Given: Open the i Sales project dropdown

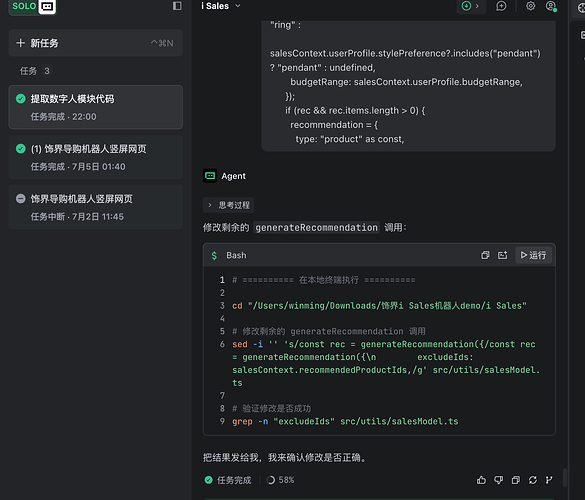Looking at the screenshot, I should click(x=221, y=6).
